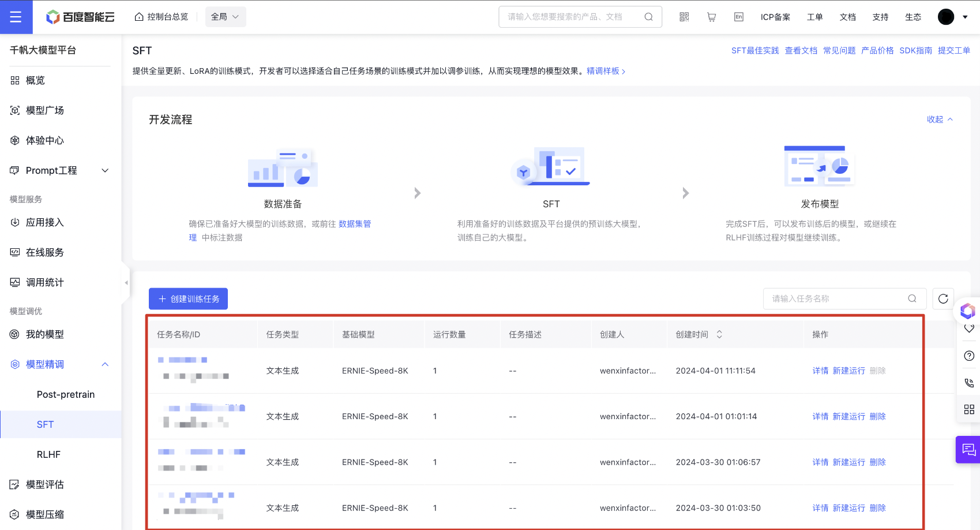Open 常见问题 link
Viewport: 980px width, 530px height.
(x=839, y=51)
